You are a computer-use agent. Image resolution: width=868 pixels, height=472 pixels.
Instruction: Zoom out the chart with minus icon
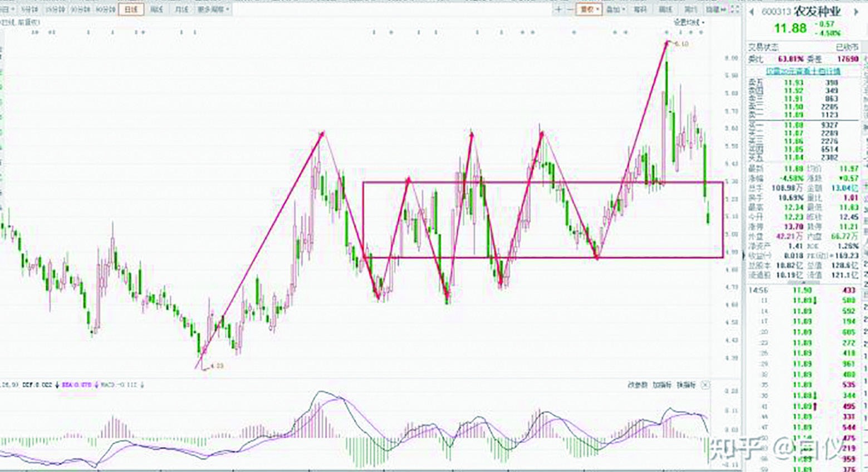point(570,9)
